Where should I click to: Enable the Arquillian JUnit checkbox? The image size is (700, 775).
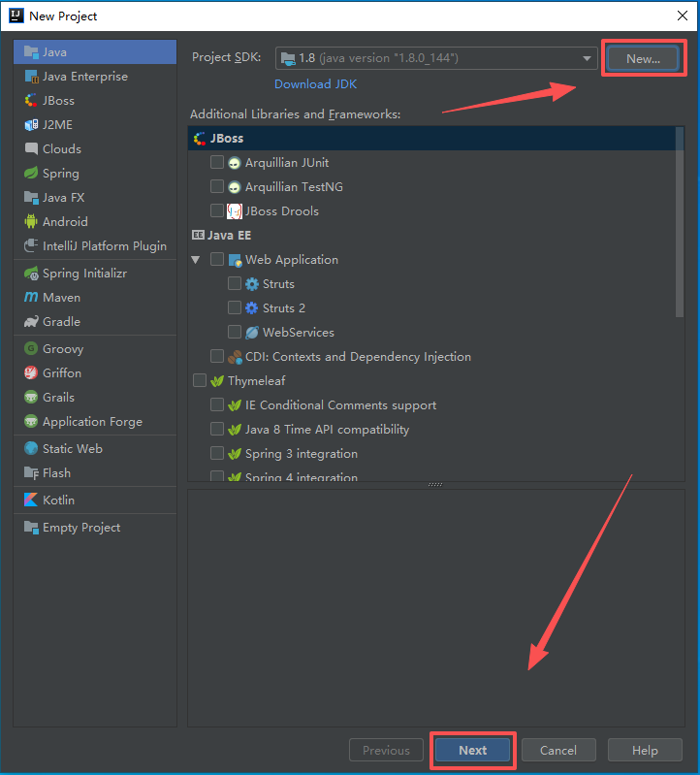point(217,162)
